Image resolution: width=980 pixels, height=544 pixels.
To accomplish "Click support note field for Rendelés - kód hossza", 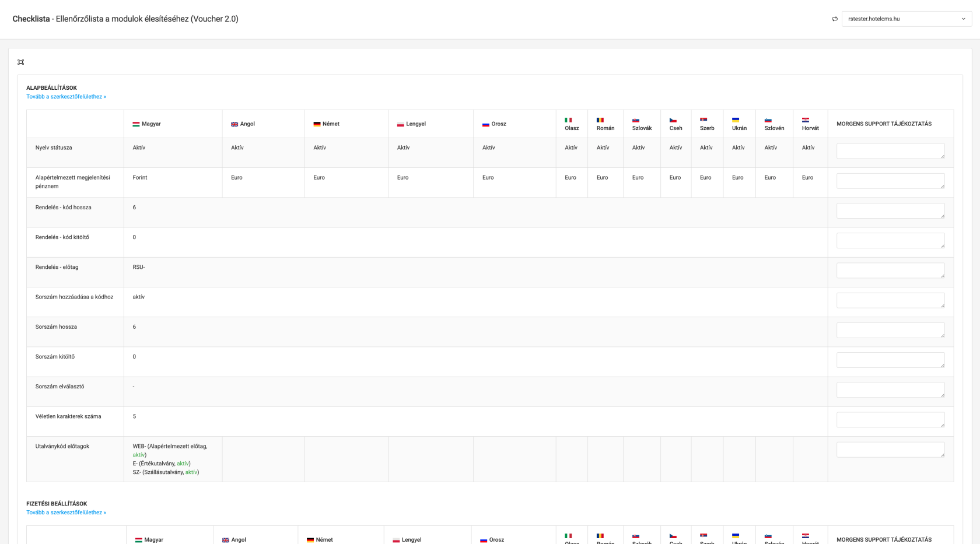I will tap(890, 210).
